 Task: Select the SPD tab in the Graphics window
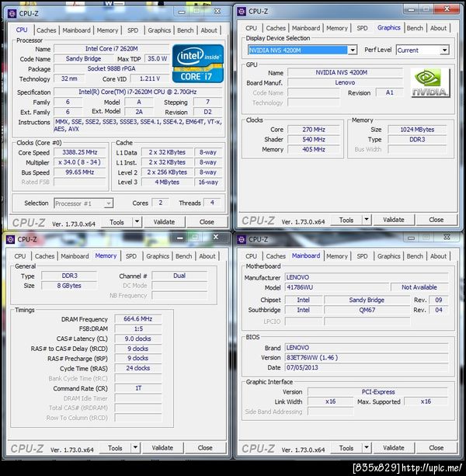click(362, 28)
